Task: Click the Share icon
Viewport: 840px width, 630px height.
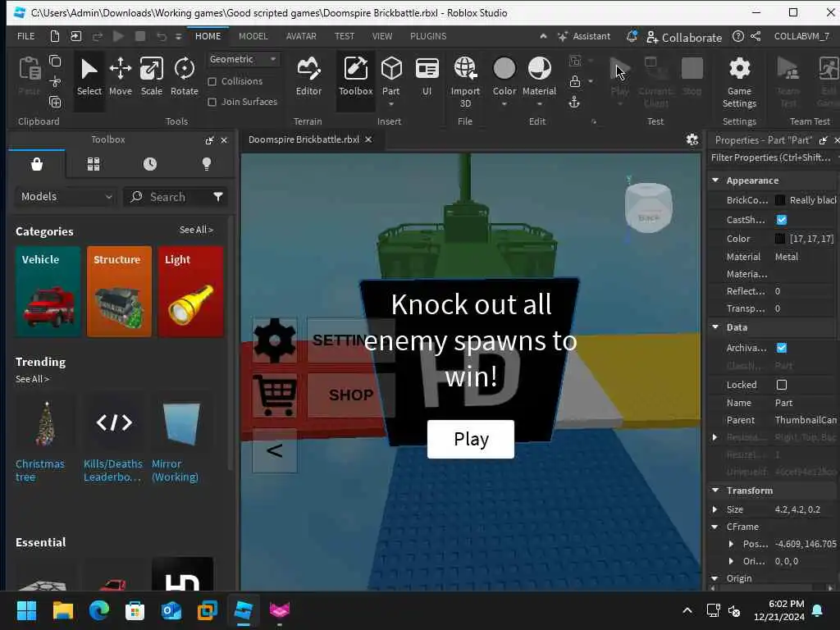Action: coord(756,36)
